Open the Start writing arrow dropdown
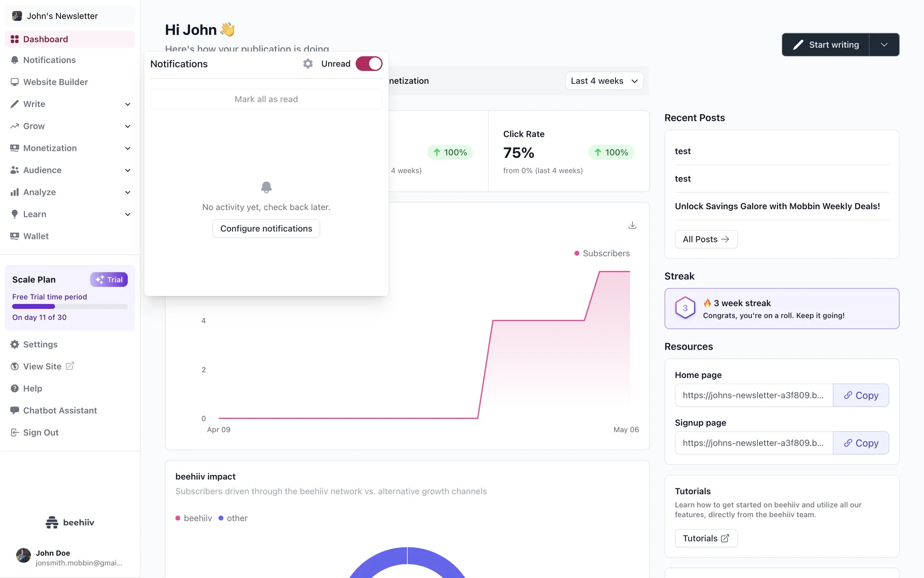 click(x=884, y=45)
